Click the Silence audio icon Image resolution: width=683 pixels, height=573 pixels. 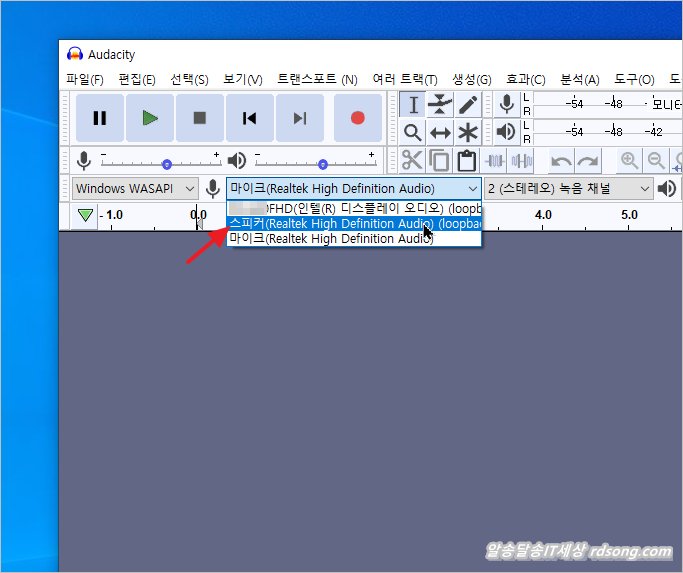522,161
